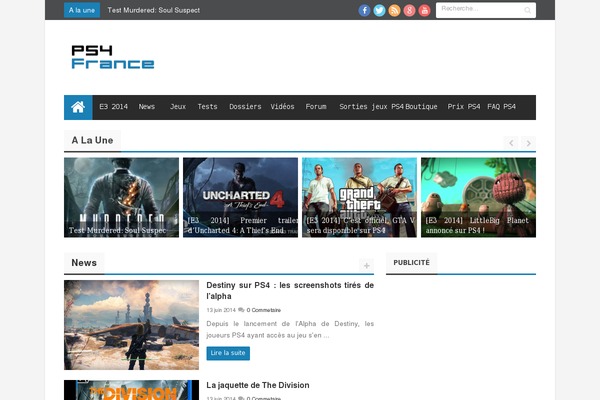
Task: Open the Vidéos menu item
Action: (282, 107)
